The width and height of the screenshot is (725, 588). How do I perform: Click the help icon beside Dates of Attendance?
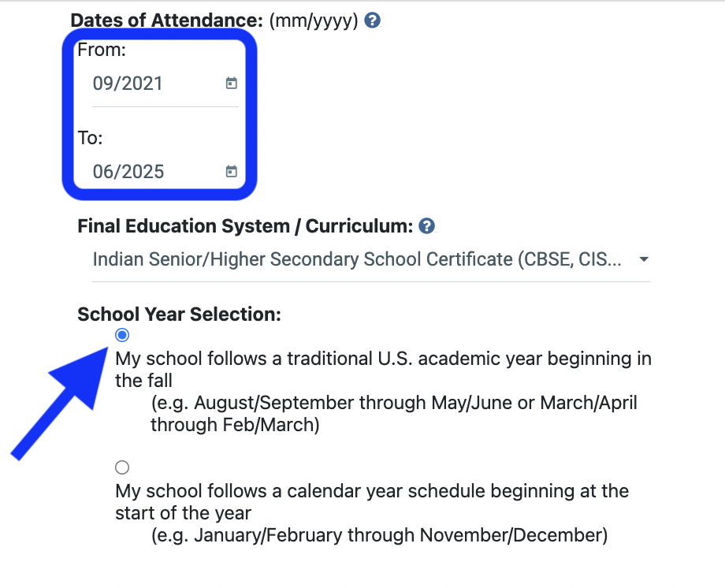(373, 20)
